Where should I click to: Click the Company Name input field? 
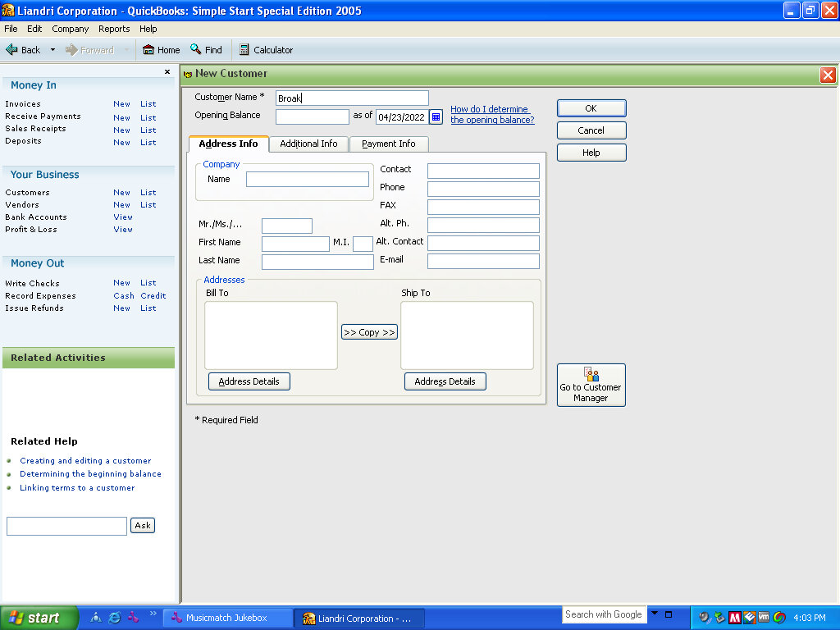[308, 179]
